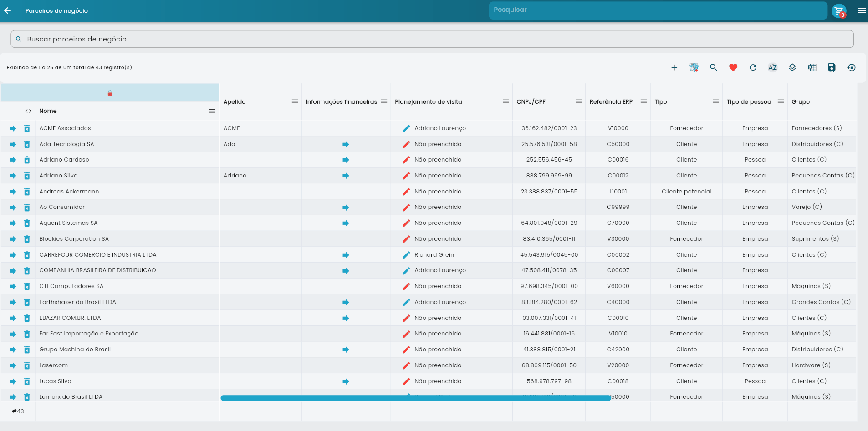The image size is (868, 431).
Task: Open the Tipo de pessoa column menu
Action: (781, 101)
